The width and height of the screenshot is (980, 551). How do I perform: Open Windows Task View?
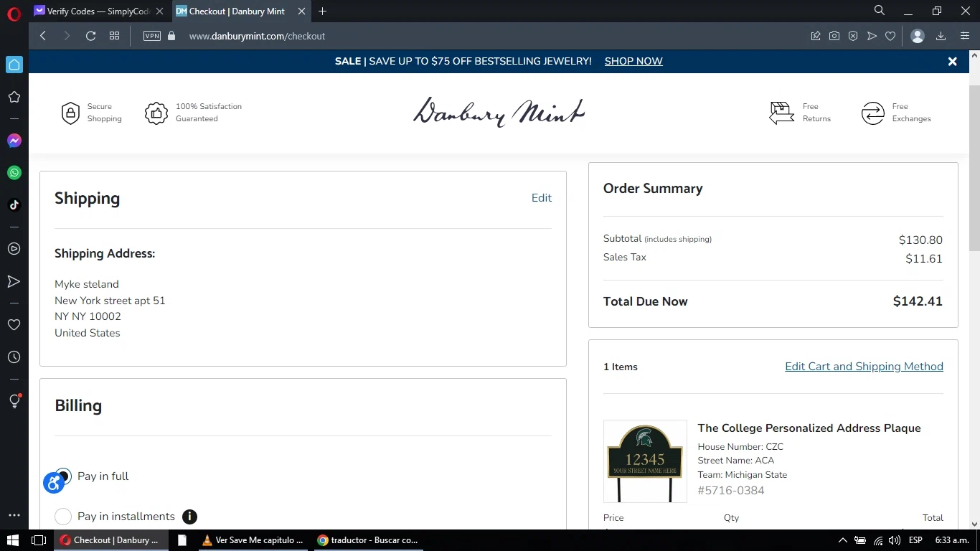(39, 540)
